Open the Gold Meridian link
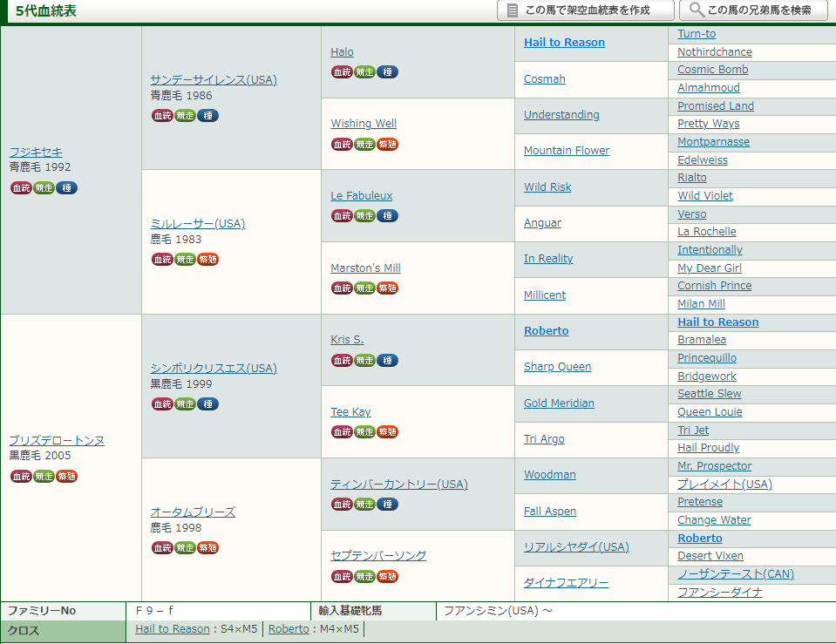 click(560, 403)
